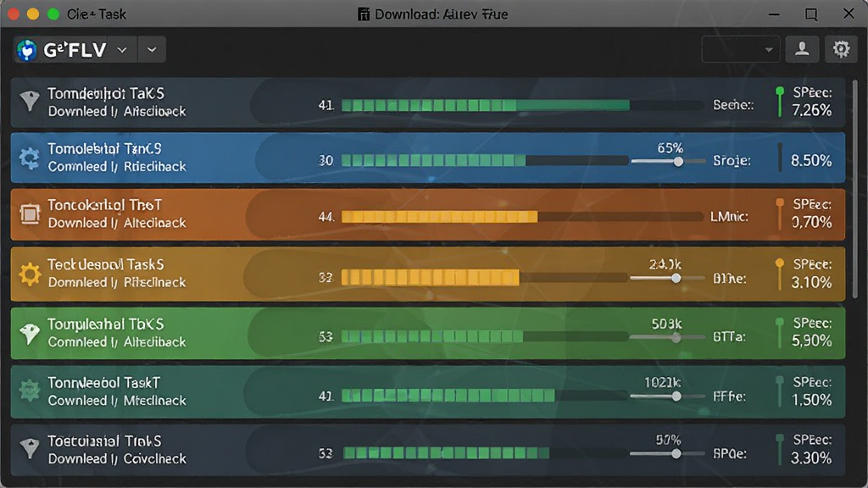Click the number "53" in the green row
868x488 pixels.
click(325, 336)
